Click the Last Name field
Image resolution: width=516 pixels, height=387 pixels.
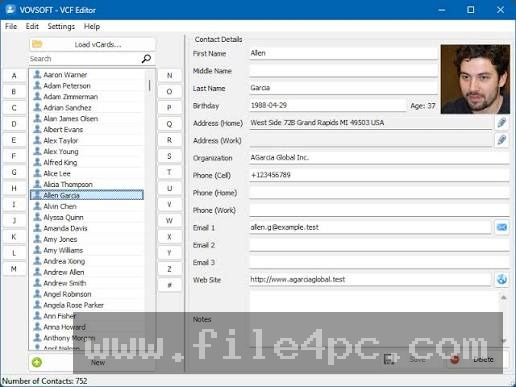(x=343, y=88)
